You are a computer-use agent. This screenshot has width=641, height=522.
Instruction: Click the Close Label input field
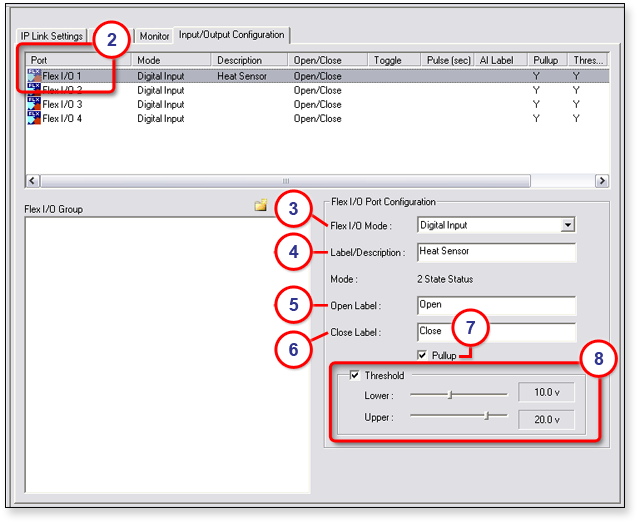[496, 331]
